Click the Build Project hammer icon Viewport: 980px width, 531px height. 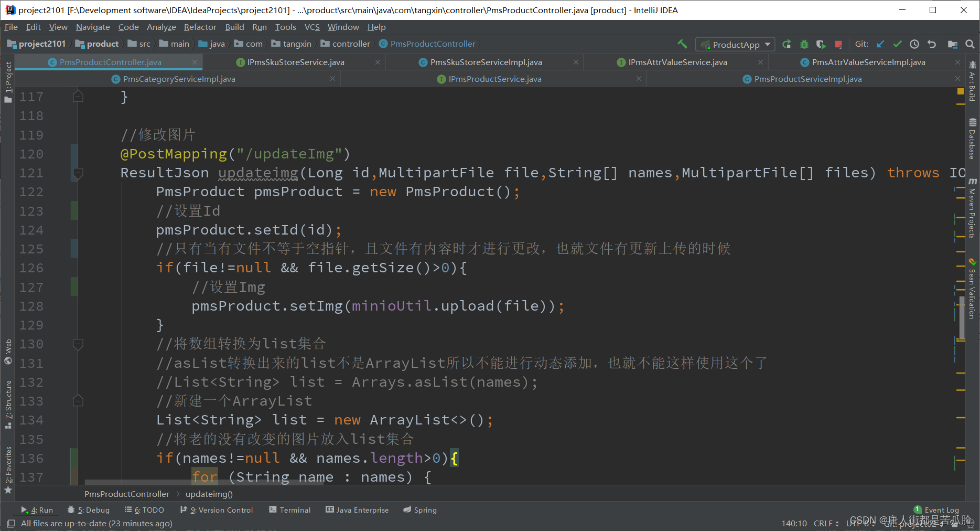point(682,44)
